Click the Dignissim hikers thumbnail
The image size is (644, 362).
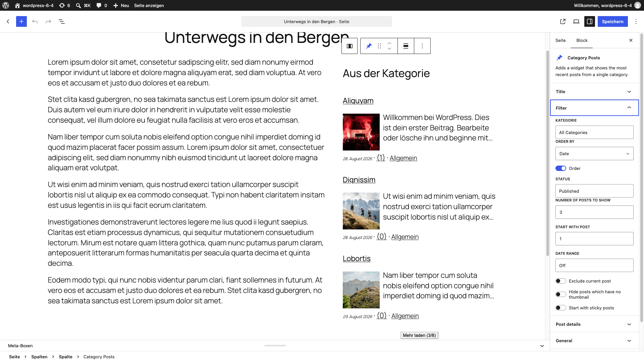(361, 211)
